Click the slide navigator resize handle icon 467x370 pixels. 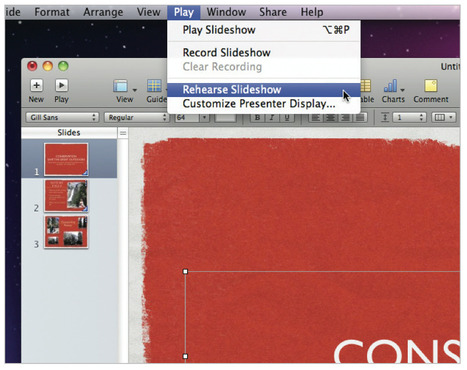click(x=123, y=133)
